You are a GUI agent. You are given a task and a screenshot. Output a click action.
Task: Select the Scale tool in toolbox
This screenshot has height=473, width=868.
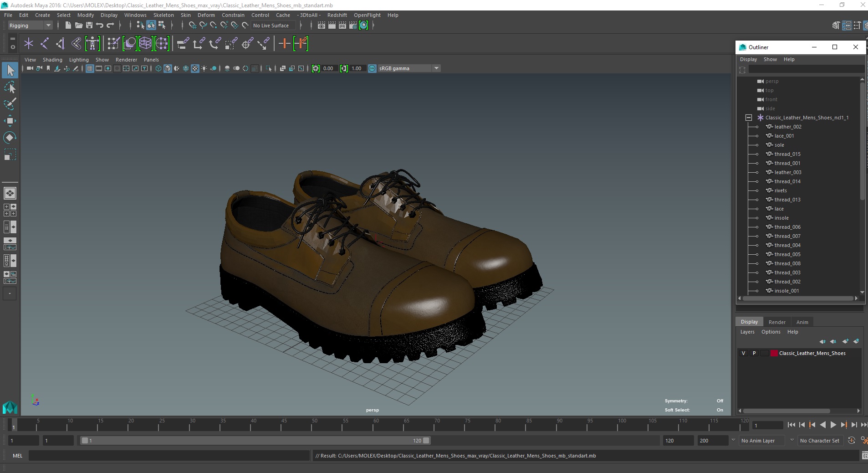10,154
